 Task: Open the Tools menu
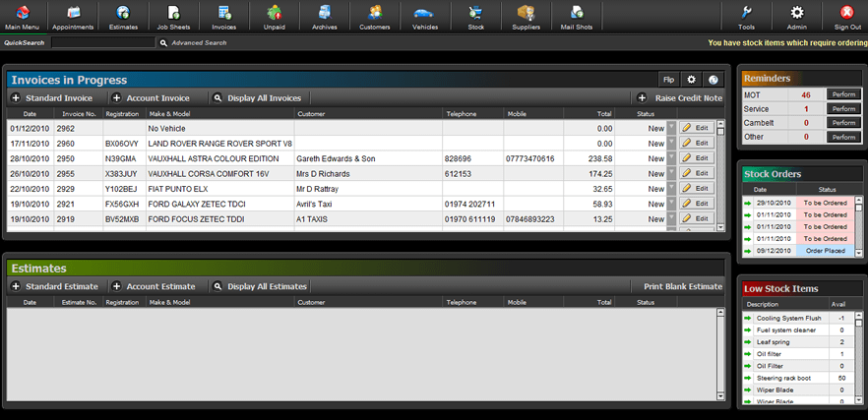pos(746,17)
